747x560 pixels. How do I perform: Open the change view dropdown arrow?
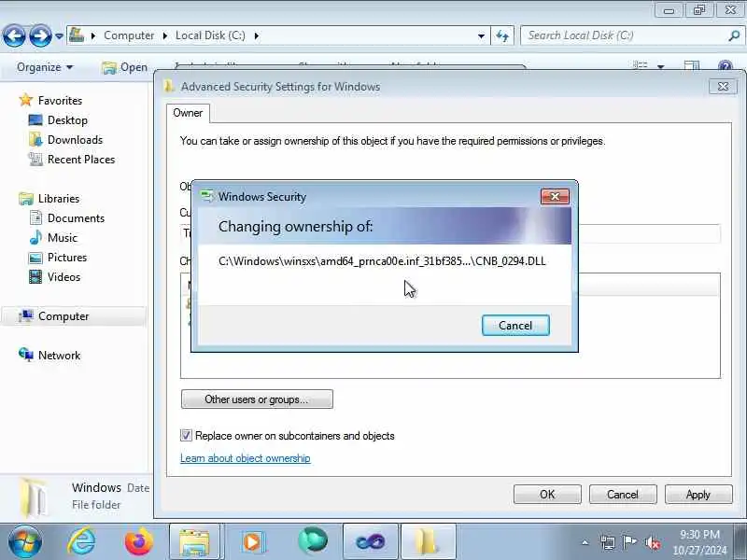(661, 66)
